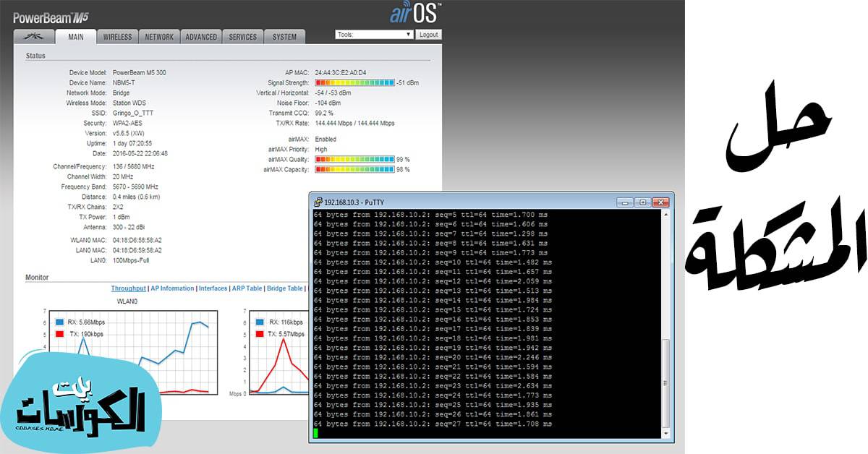This screenshot has height=454, width=868.
Task: Click the airOS logo
Action: [x=416, y=12]
